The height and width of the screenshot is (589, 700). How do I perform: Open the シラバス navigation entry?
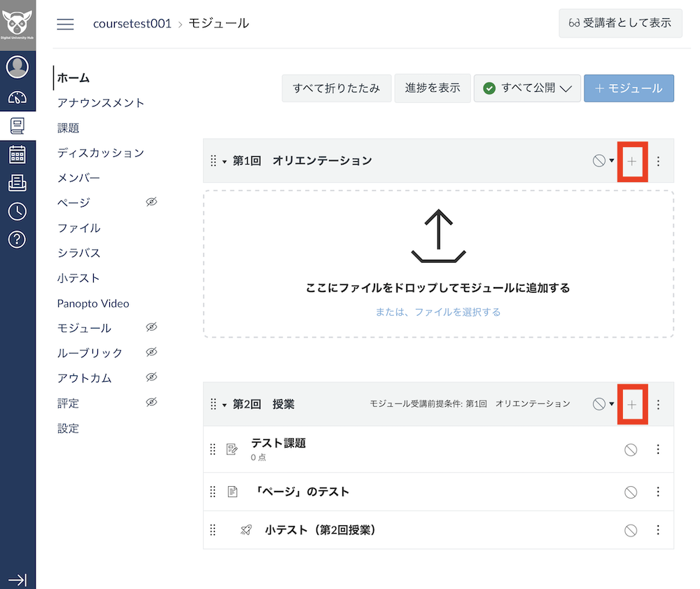[x=79, y=253]
